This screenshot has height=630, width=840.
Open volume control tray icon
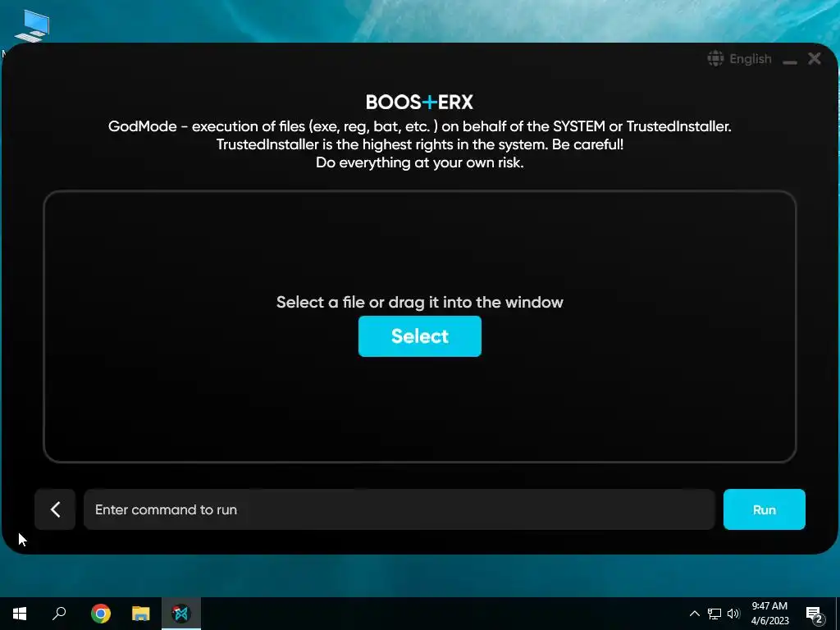(x=733, y=614)
